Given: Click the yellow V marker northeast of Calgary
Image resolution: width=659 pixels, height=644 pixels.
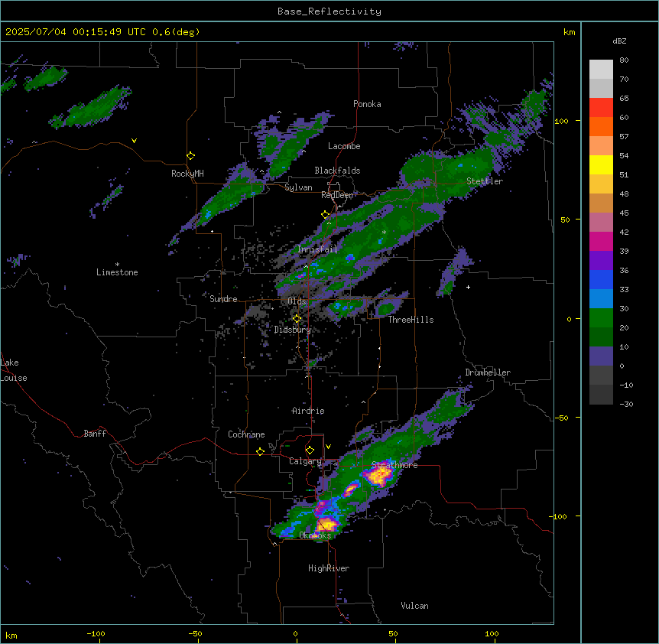Looking at the screenshot, I should point(328,447).
